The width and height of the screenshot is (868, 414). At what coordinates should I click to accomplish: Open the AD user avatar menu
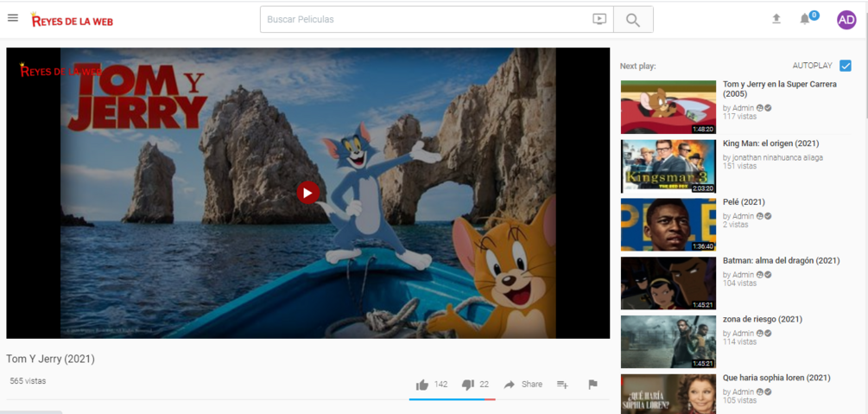pos(846,19)
